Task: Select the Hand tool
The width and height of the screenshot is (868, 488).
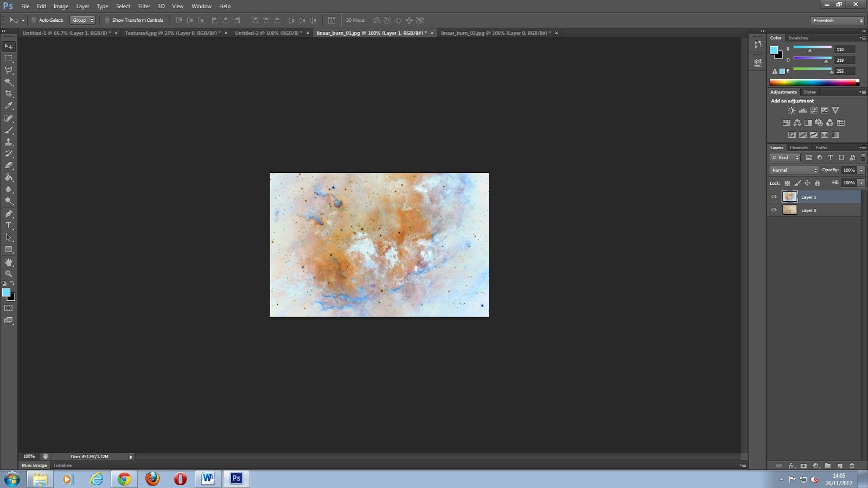Action: [9, 262]
